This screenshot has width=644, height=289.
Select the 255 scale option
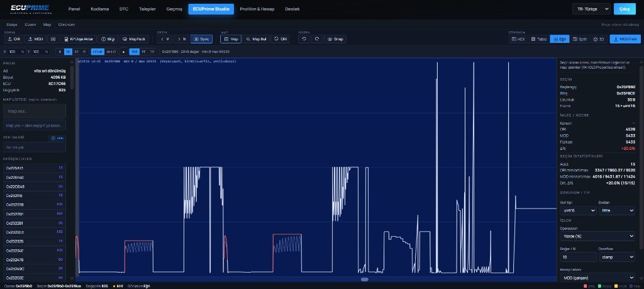click(134, 52)
